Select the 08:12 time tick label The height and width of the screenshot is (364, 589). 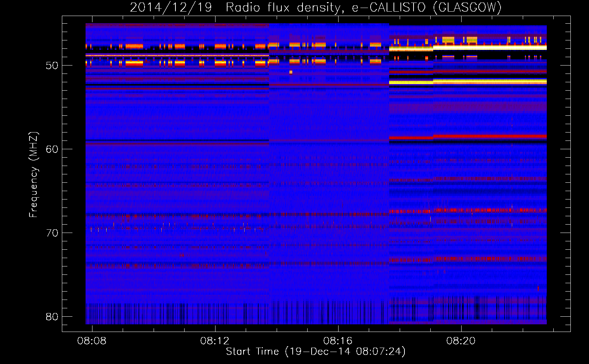click(x=215, y=341)
